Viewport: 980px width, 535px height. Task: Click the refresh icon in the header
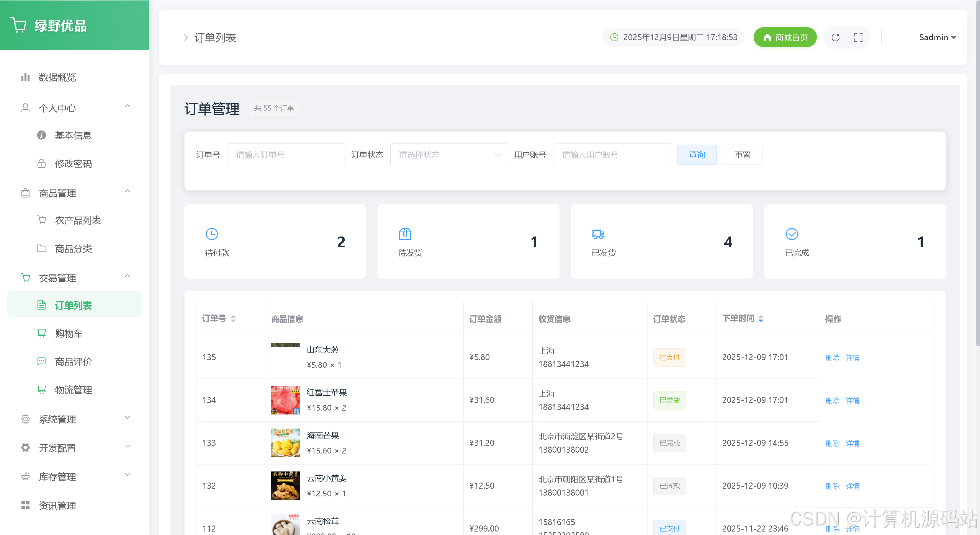[835, 38]
